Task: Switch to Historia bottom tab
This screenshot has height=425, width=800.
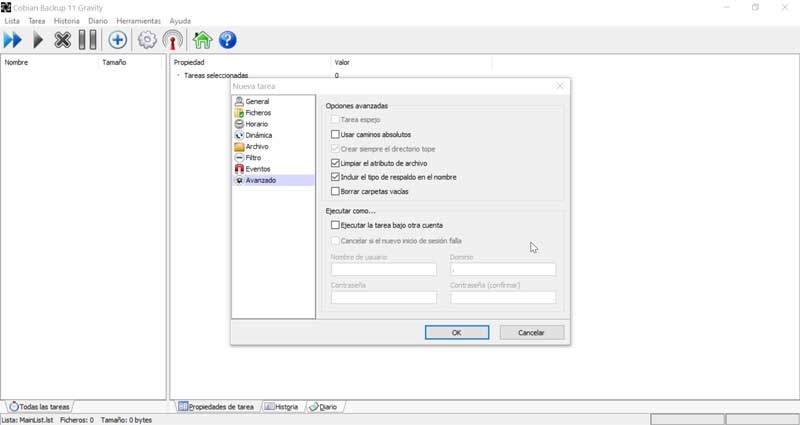Action: coord(282,407)
